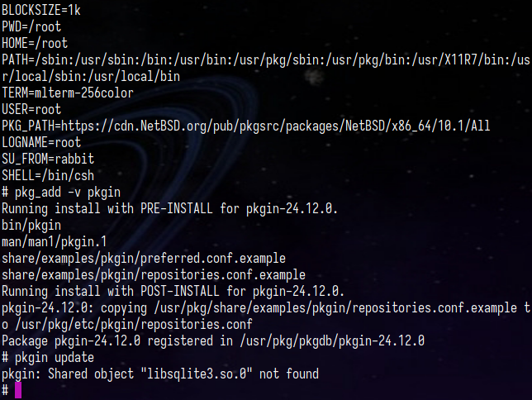Click the /usr/pkg/etc/pkgin/repositories.conf path
This screenshot has height=400, width=532.
coord(134,324)
